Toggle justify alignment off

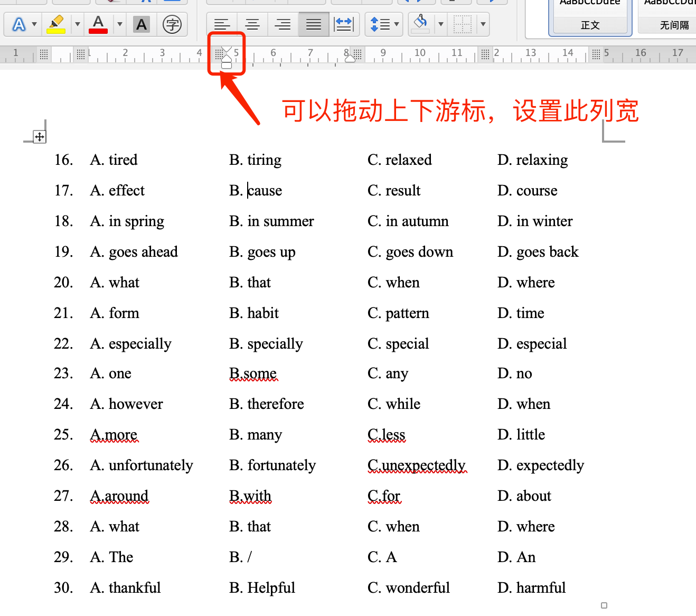tap(313, 24)
